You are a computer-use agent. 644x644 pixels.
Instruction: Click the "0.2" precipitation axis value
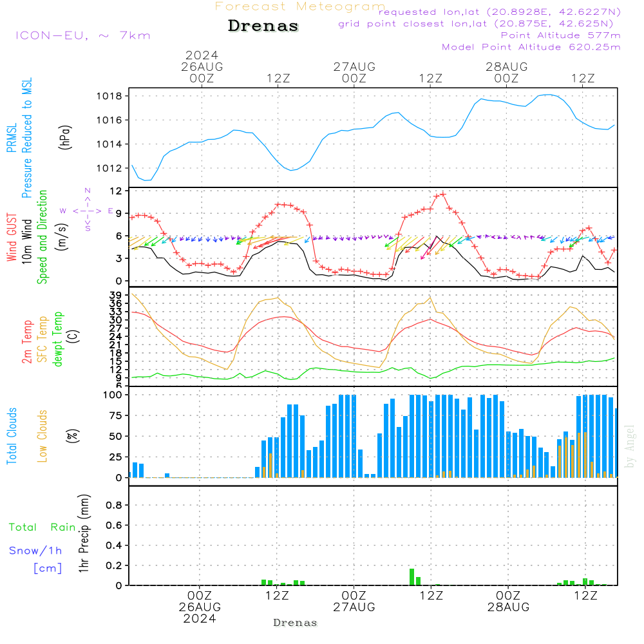point(114,565)
